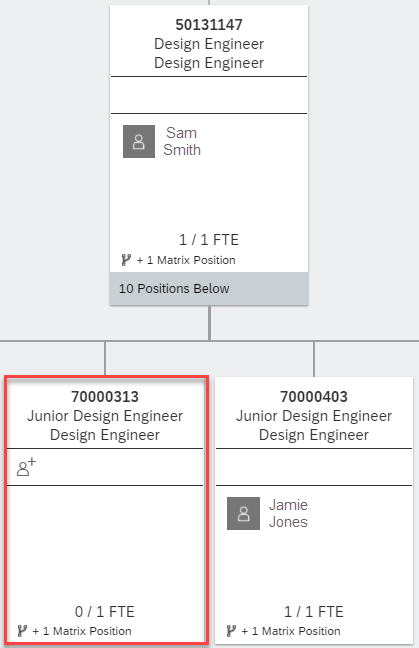The image size is (419, 648).
Task: Click '+ 1 Matrix Position' on card 70000313
Action: tap(82, 631)
